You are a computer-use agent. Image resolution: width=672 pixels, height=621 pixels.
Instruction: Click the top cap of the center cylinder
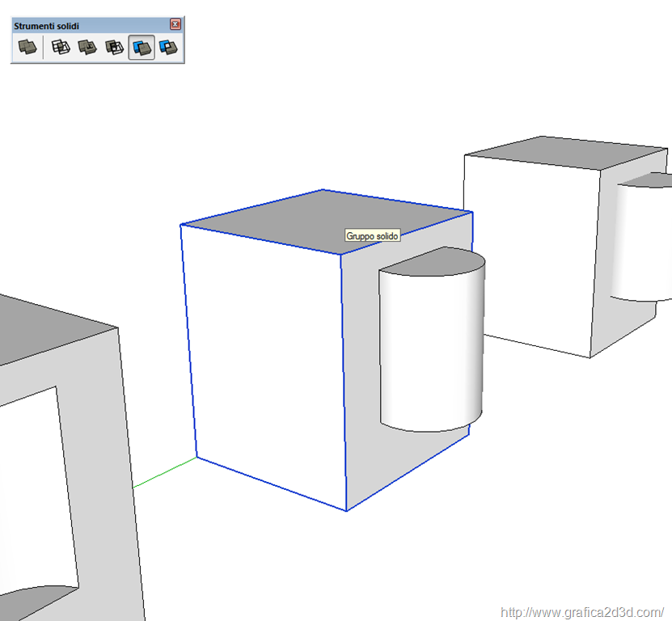[433, 264]
